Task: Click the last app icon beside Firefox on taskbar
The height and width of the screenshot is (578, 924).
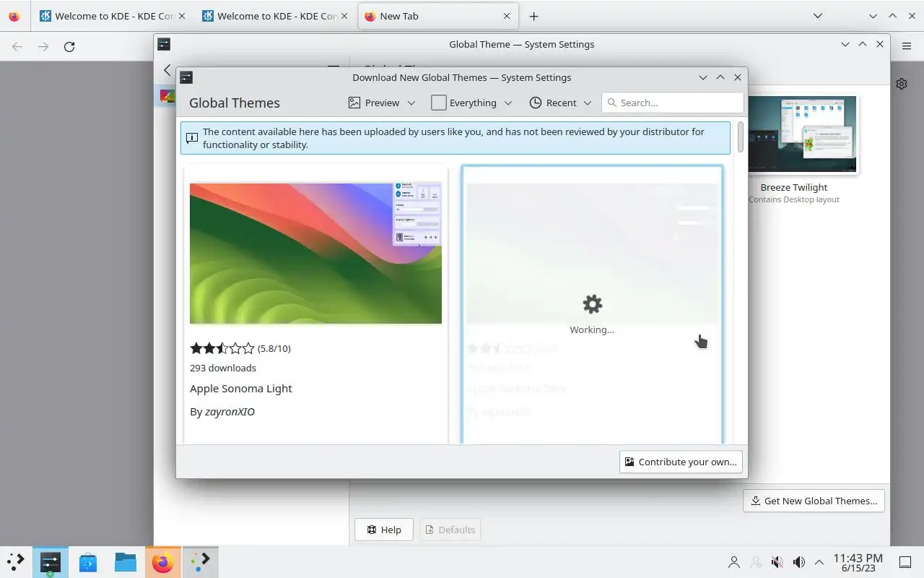Action: point(201,561)
